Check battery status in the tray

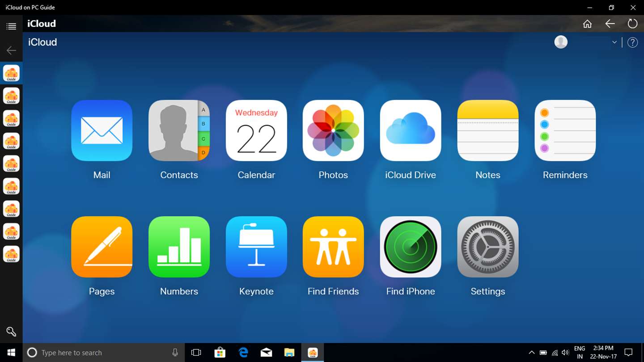pos(543,353)
